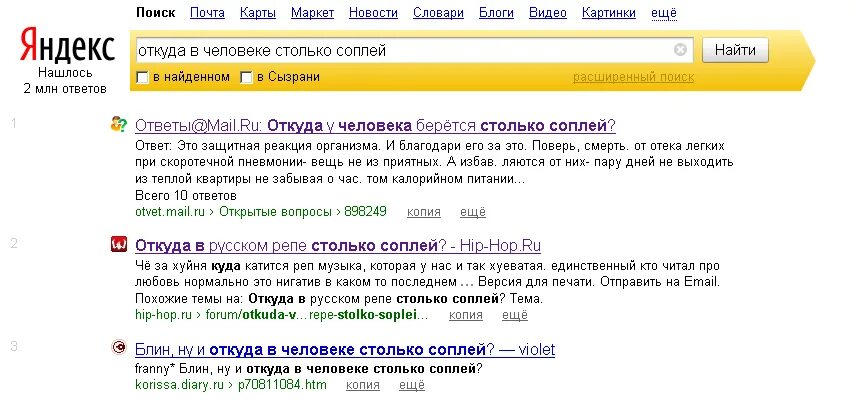Select the Поиск tab
This screenshot has width=859, height=407.
click(156, 13)
